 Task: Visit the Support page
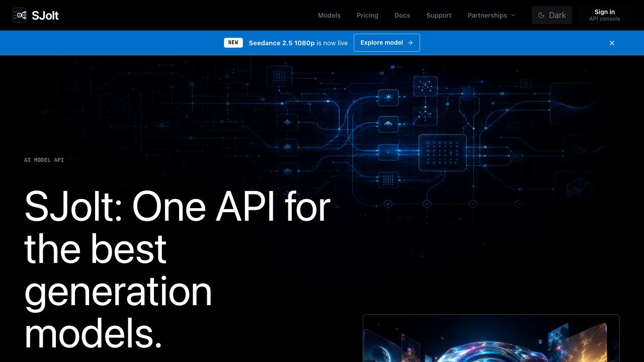tap(439, 15)
